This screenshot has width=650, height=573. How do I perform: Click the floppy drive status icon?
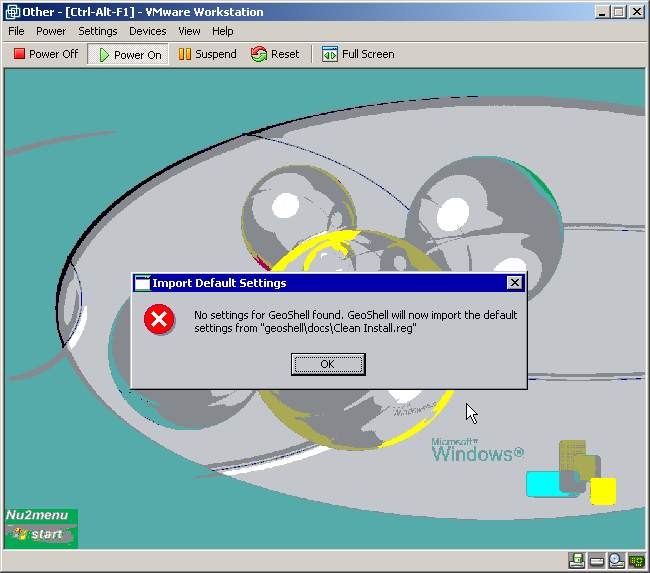(x=577, y=561)
